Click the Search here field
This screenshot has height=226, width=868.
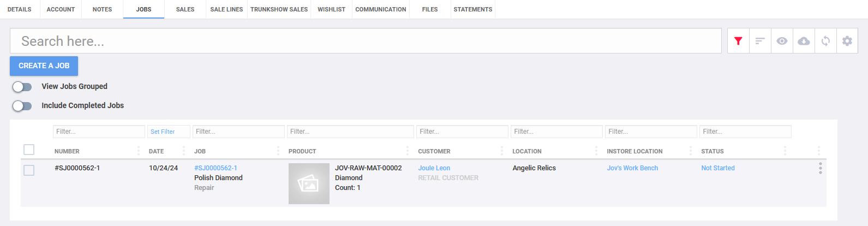366,41
